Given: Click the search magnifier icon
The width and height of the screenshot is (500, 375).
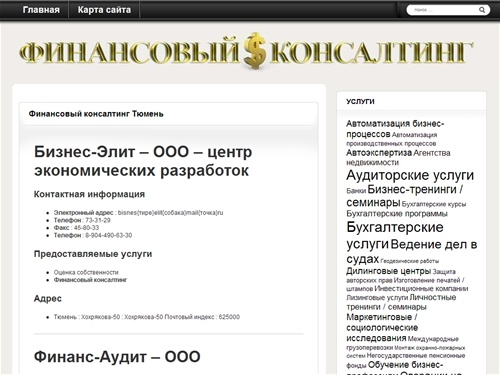Looking at the screenshot, I should coord(482,10).
